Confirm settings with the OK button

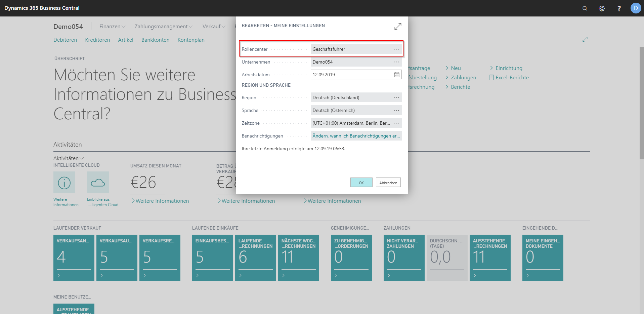coord(361,183)
